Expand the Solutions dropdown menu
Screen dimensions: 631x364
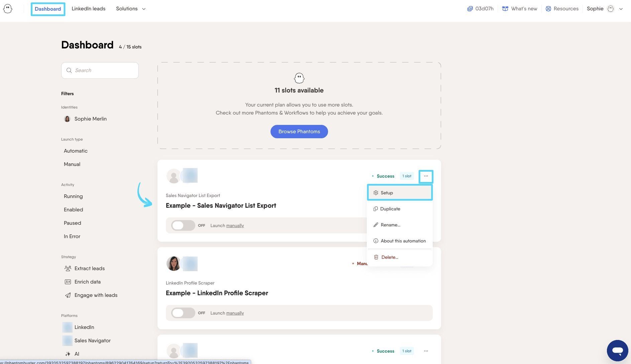131,9
